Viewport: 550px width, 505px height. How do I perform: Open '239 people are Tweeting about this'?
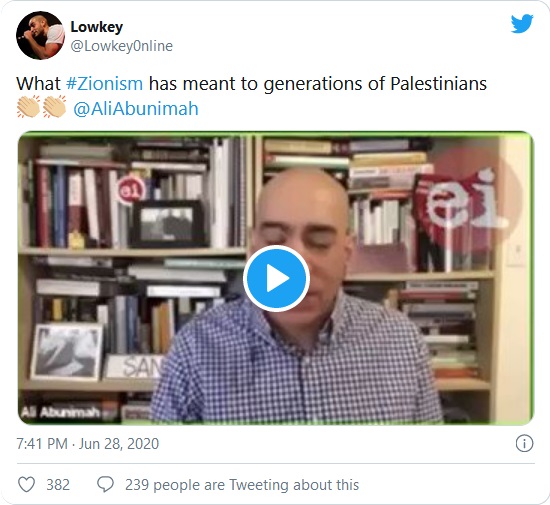pos(242,485)
